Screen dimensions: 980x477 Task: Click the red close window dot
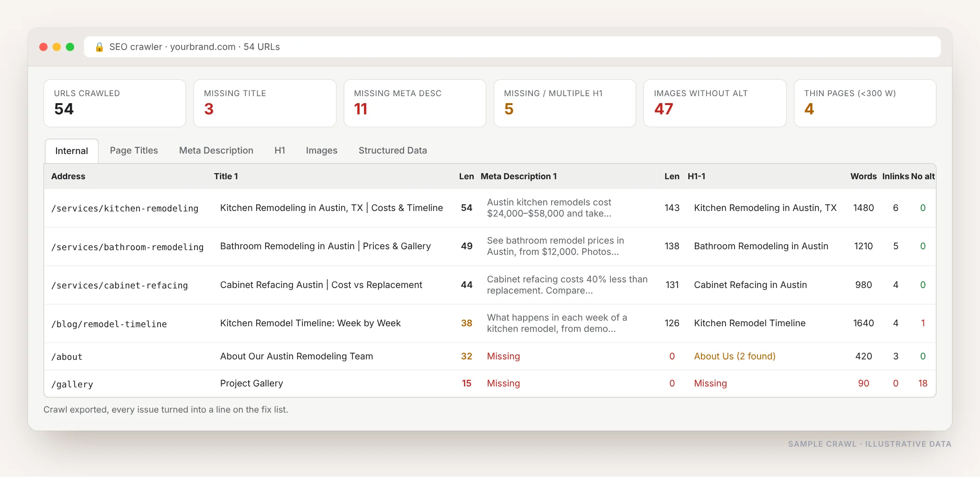[43, 47]
